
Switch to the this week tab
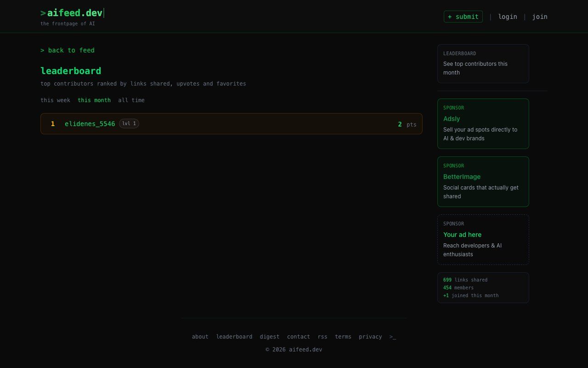coord(55,100)
